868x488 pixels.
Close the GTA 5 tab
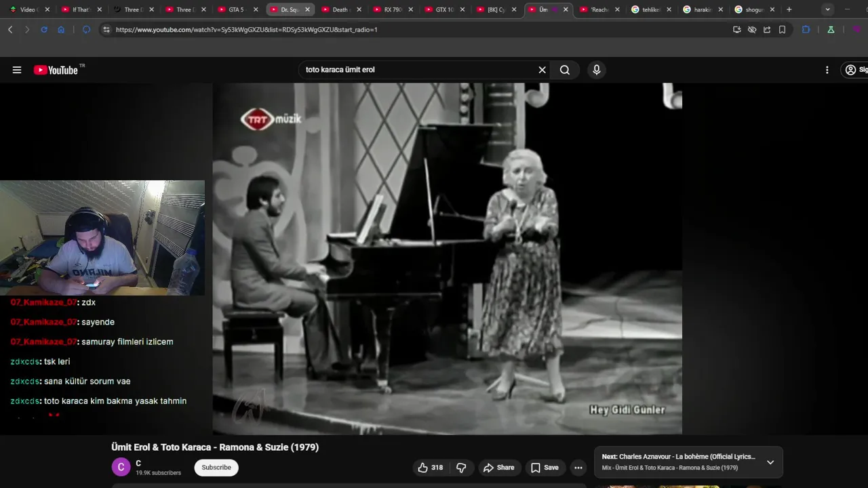coord(256,9)
